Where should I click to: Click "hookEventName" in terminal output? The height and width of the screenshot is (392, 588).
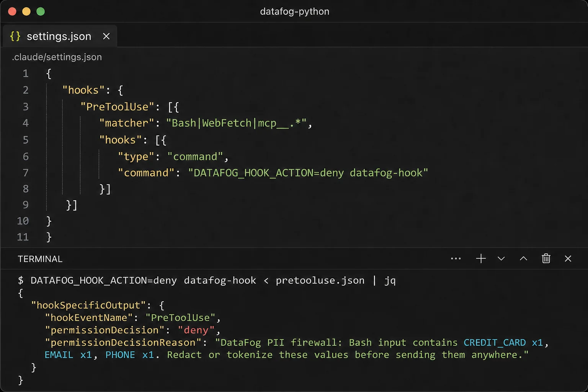[89, 317]
